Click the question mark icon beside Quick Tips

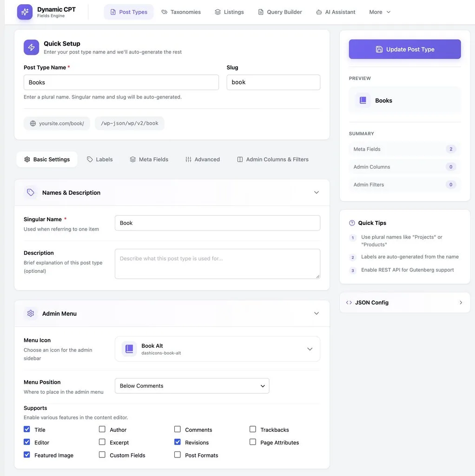click(x=352, y=223)
